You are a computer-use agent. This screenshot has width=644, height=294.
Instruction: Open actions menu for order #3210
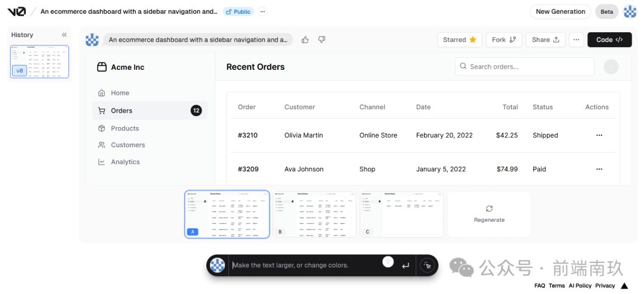tap(599, 135)
